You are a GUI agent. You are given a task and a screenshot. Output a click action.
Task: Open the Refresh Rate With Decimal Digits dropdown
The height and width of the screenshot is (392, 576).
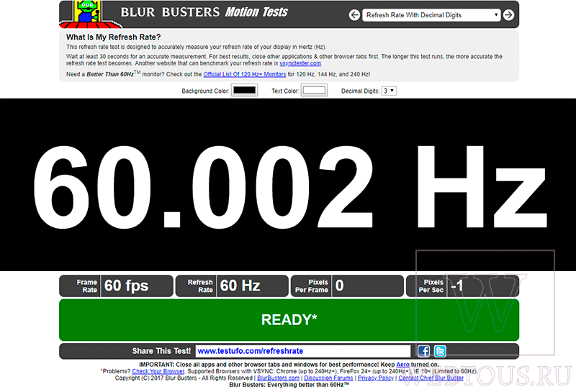pyautogui.click(x=431, y=15)
